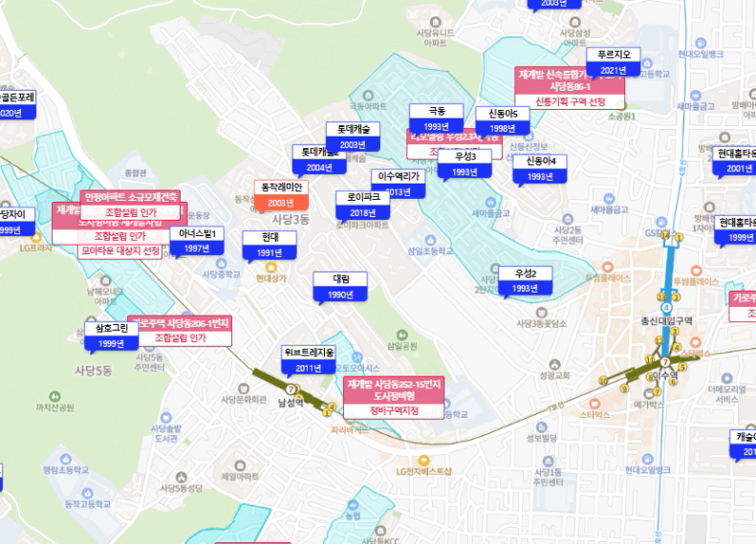Click the 성광교회 church icon
Image resolution: width=756 pixels, height=544 pixels.
pyautogui.click(x=555, y=364)
